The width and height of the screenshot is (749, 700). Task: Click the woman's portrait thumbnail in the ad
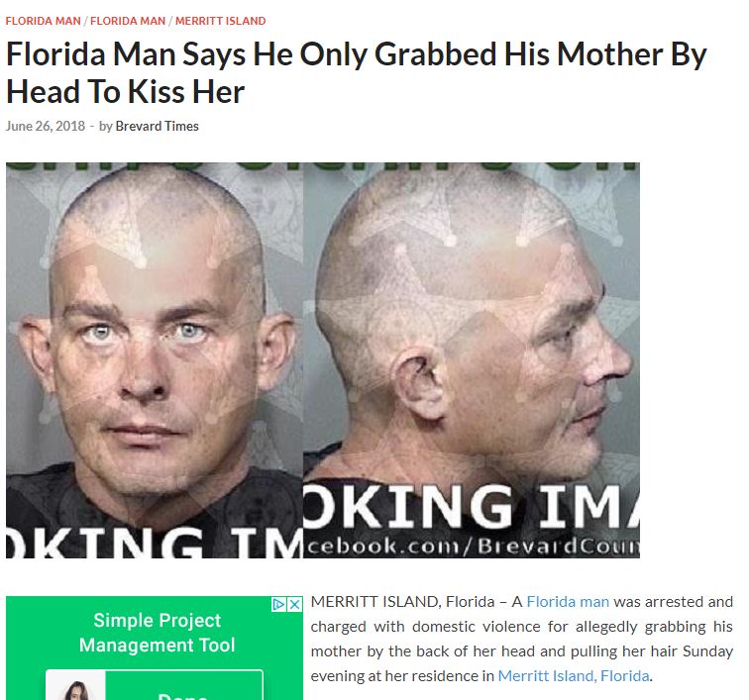(x=75, y=687)
